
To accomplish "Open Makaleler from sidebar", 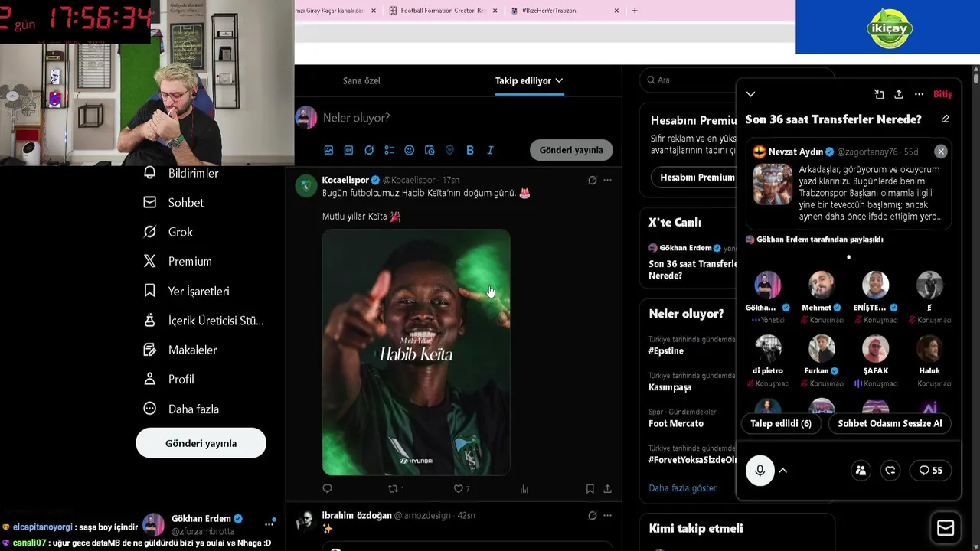I will click(181, 350).
